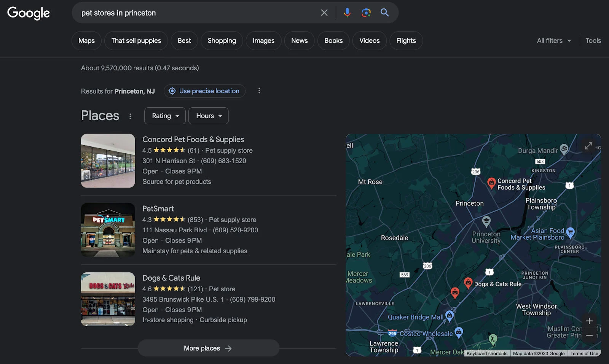Viewport: 609px width, 364px height.
Task: Expand the All filters dropdown
Action: [x=554, y=40]
